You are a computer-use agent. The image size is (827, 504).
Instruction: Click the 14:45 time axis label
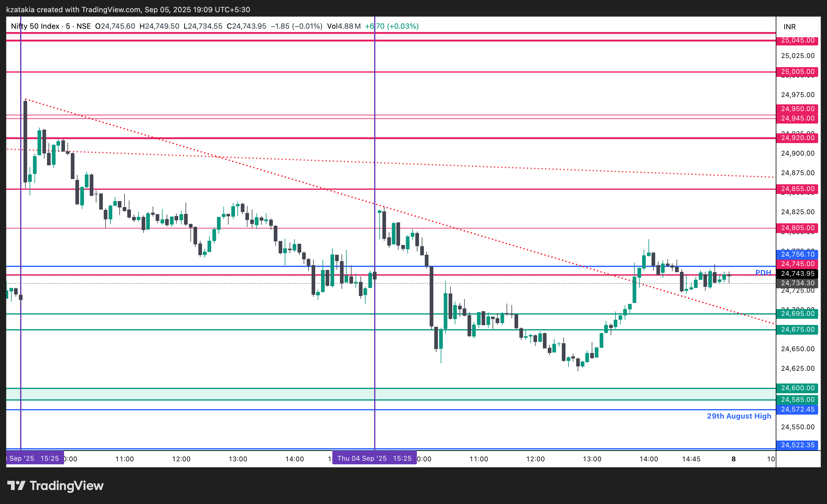691,459
